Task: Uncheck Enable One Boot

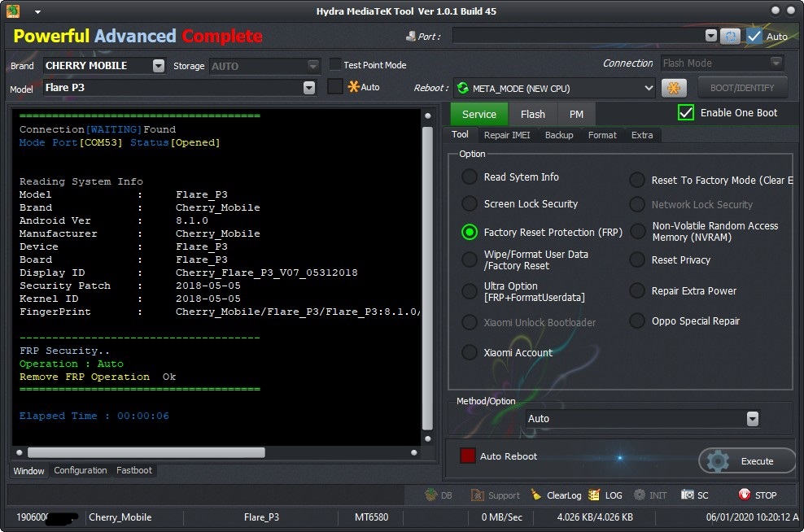Action: point(686,113)
